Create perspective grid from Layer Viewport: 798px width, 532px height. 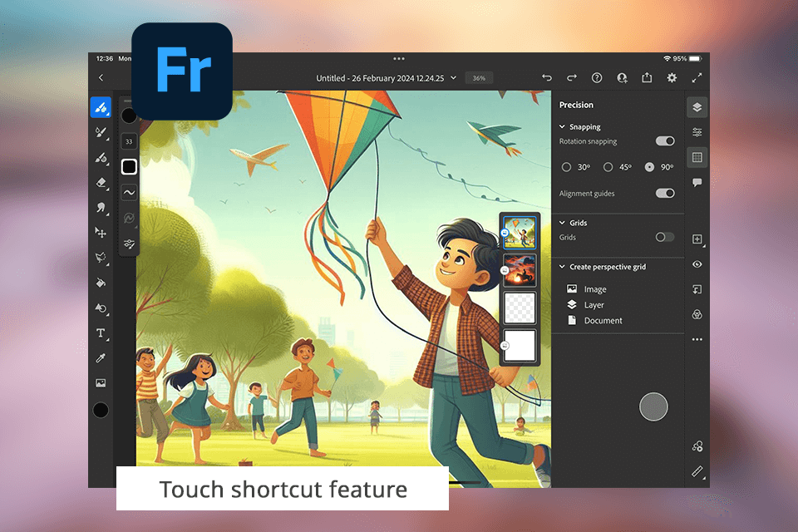[585, 305]
